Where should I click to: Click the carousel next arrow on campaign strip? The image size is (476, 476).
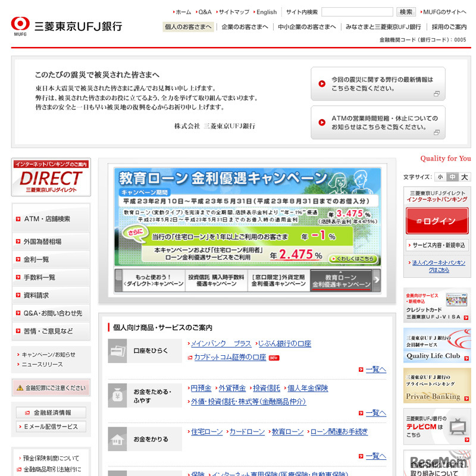377,280
